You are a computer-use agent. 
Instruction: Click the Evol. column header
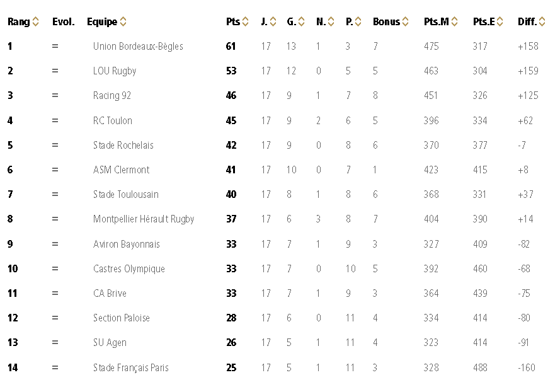click(64, 22)
